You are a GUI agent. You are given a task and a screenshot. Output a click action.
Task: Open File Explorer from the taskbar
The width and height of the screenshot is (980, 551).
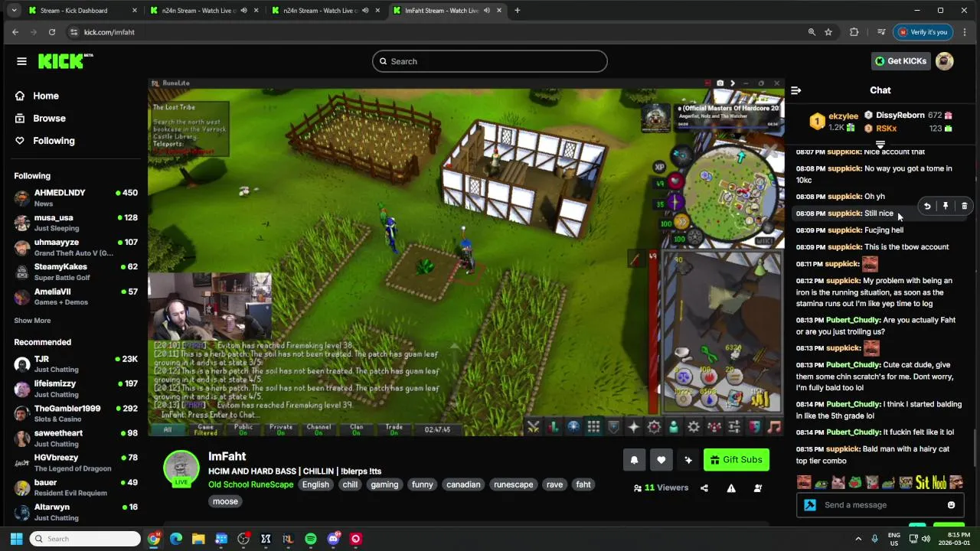click(x=198, y=539)
